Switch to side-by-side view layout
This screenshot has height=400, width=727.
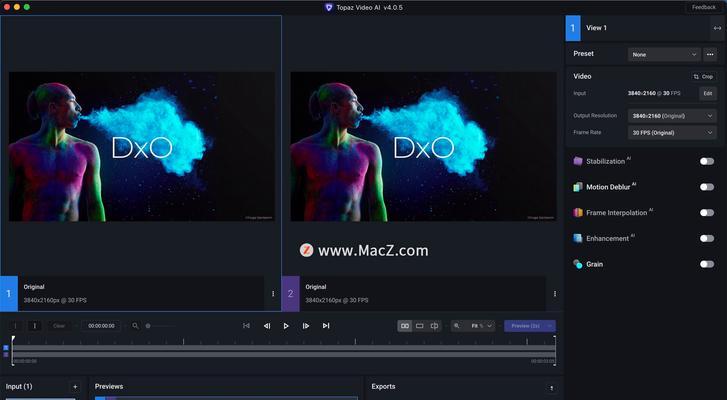click(x=405, y=326)
